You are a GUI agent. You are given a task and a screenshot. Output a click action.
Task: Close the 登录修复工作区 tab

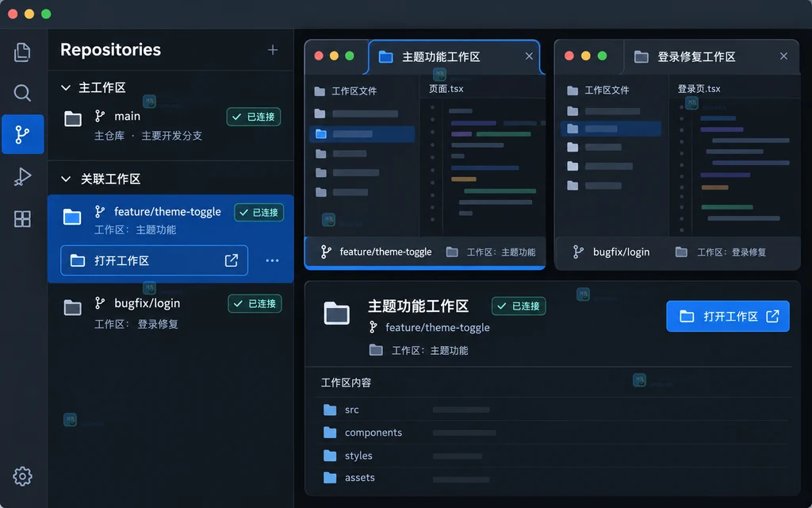tap(783, 56)
